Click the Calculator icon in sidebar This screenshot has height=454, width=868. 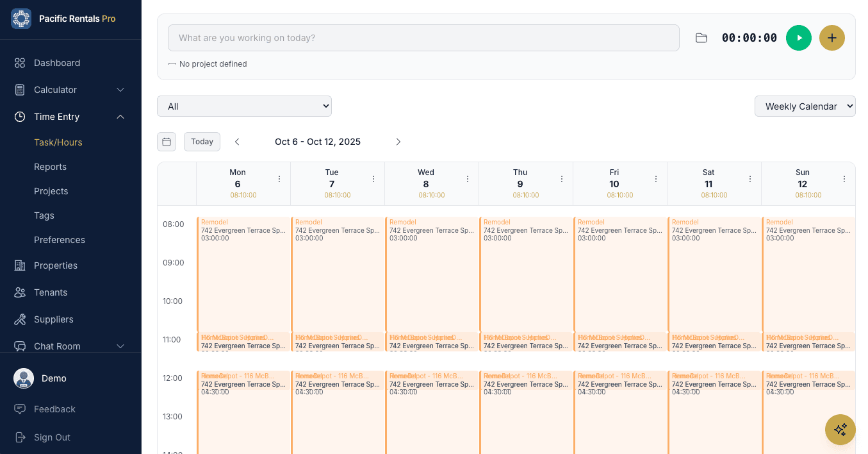(20, 90)
